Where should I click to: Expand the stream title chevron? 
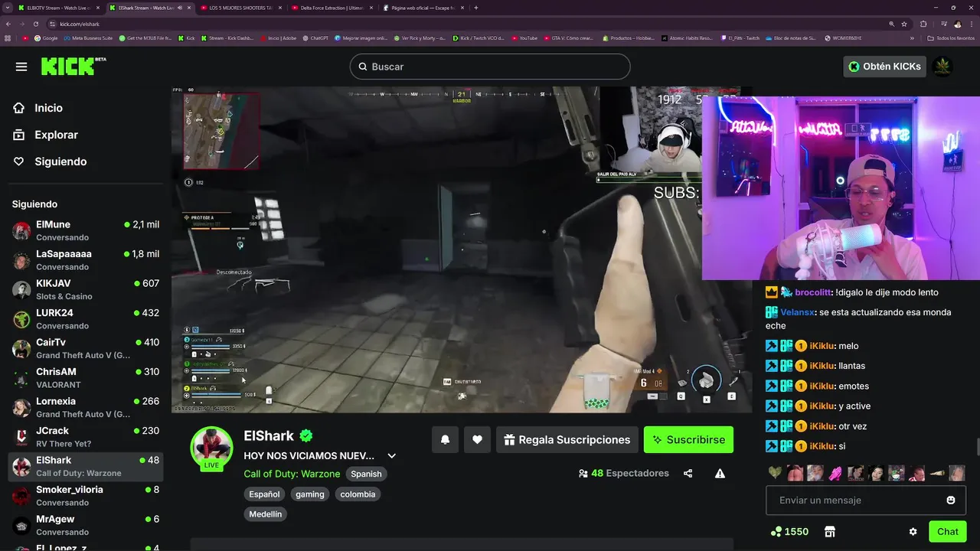(391, 456)
